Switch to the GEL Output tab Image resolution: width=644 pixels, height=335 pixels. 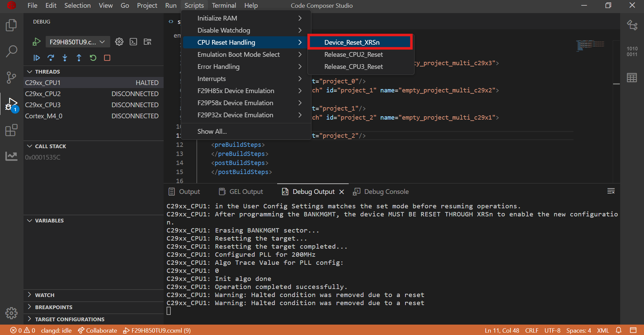(x=241, y=192)
